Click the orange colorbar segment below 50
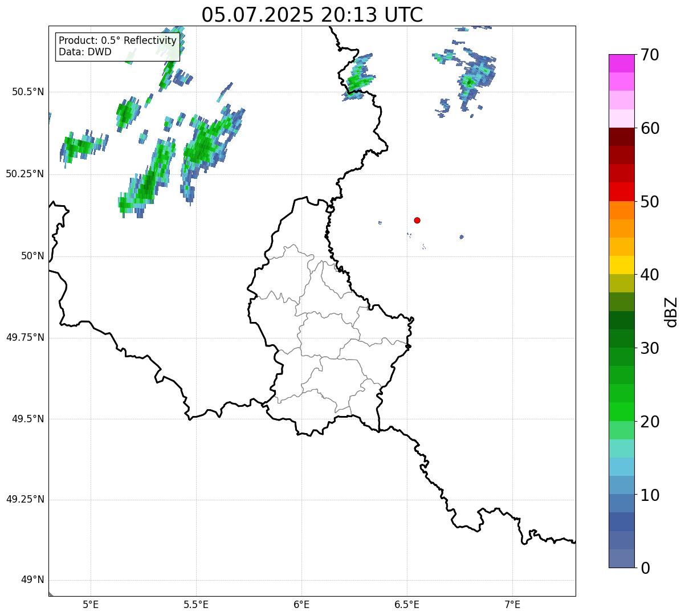685x616 pixels. (x=622, y=210)
